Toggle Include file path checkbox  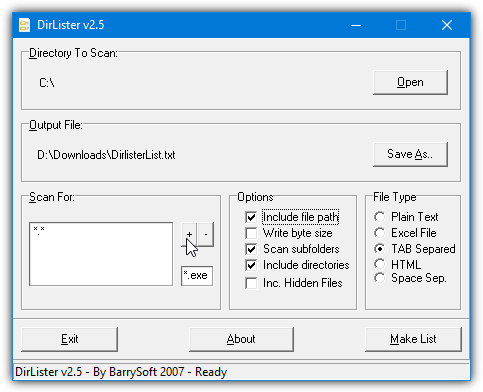click(251, 217)
